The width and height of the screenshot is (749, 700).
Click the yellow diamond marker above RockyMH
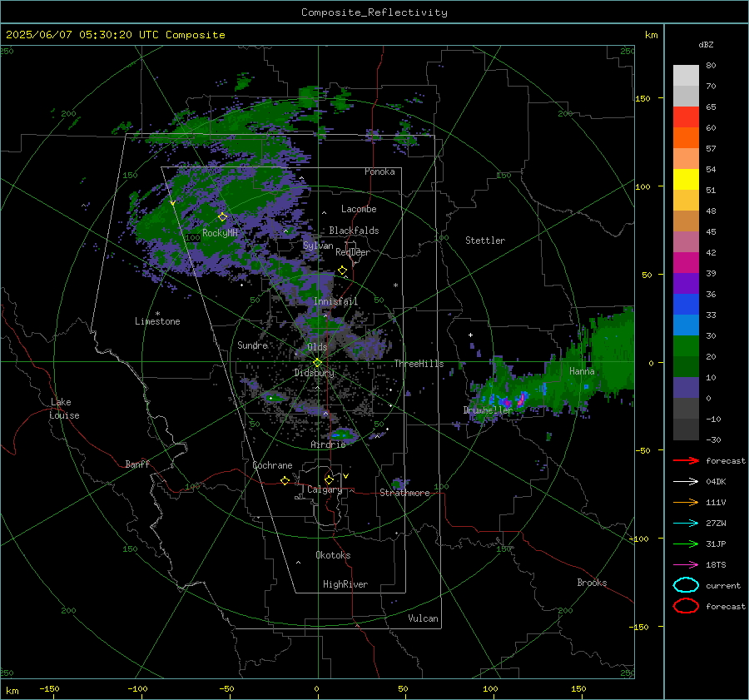point(222,217)
